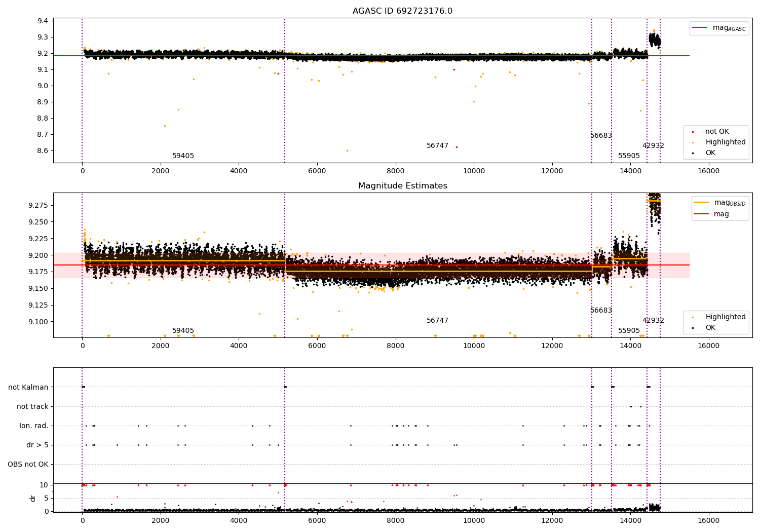
Task: Click the 4000 x-axis tick under top plot
Action: [239, 171]
